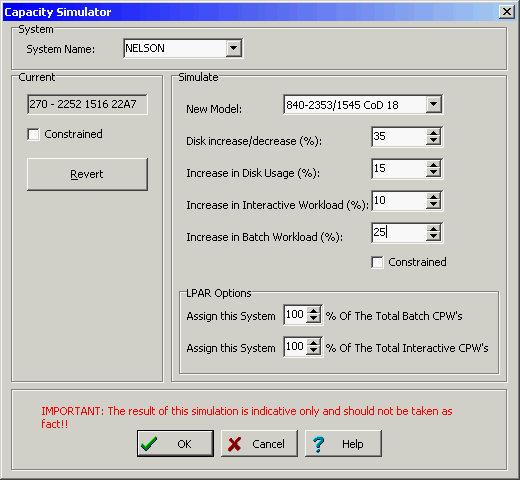Click the Increase in Interactive Workload field
Viewport: 520px width, 480px height.
click(x=399, y=201)
